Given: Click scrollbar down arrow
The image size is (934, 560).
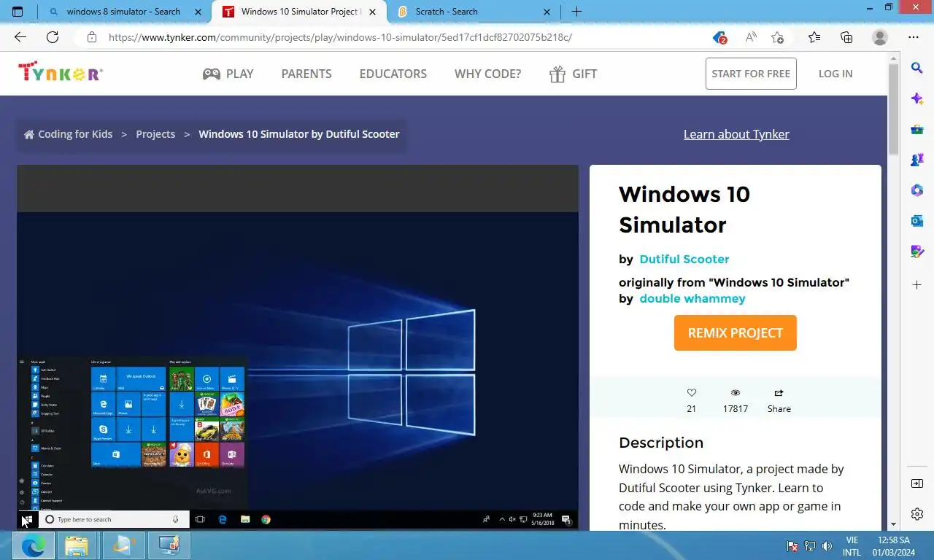Looking at the screenshot, I should pos(893,524).
